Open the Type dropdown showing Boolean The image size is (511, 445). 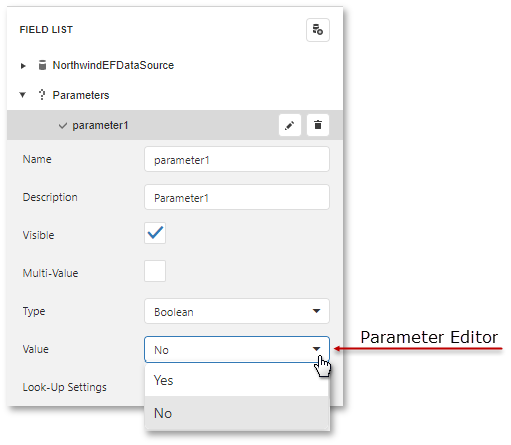(237, 311)
